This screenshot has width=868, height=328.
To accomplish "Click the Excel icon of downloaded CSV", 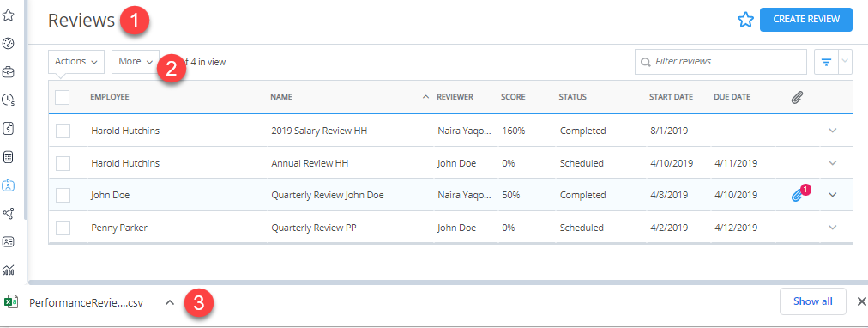I will click(x=10, y=302).
